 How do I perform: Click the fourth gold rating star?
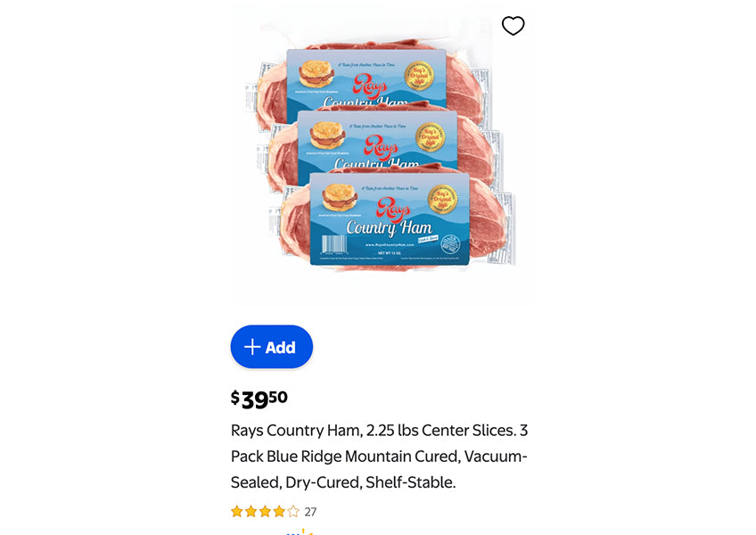(x=279, y=511)
